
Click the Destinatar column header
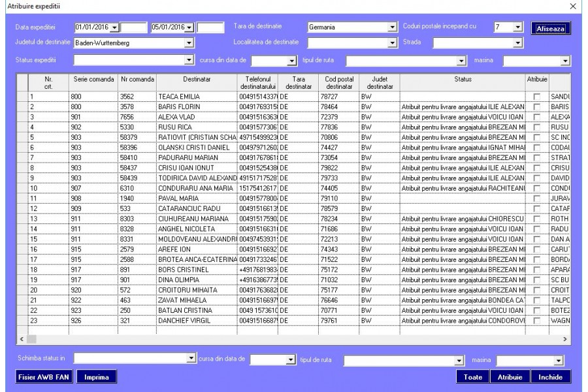[197, 82]
